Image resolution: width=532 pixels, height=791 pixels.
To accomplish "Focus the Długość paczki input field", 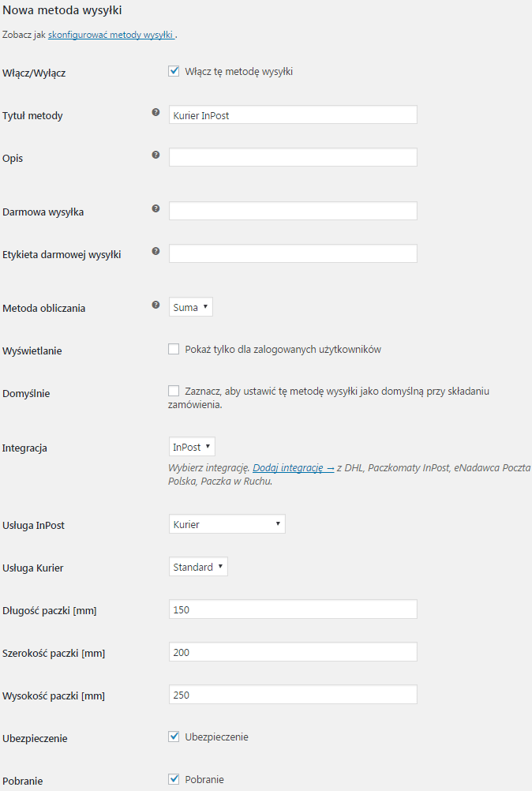I will [293, 609].
